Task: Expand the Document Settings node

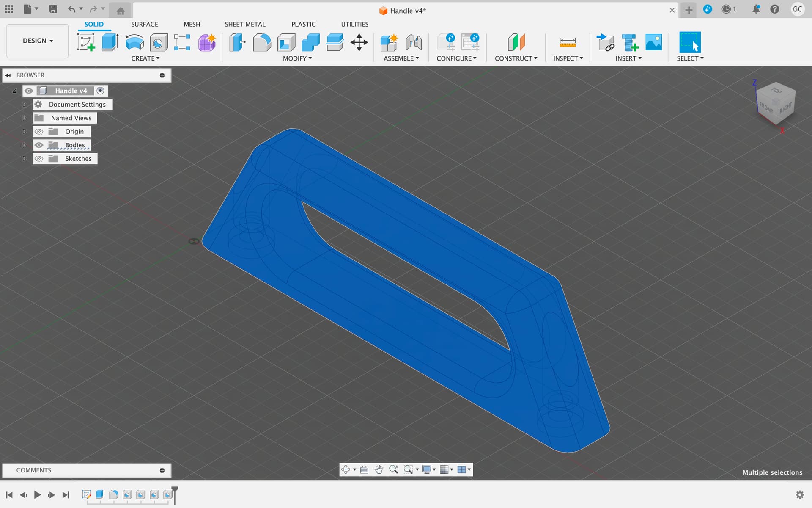Action: pyautogui.click(x=24, y=105)
